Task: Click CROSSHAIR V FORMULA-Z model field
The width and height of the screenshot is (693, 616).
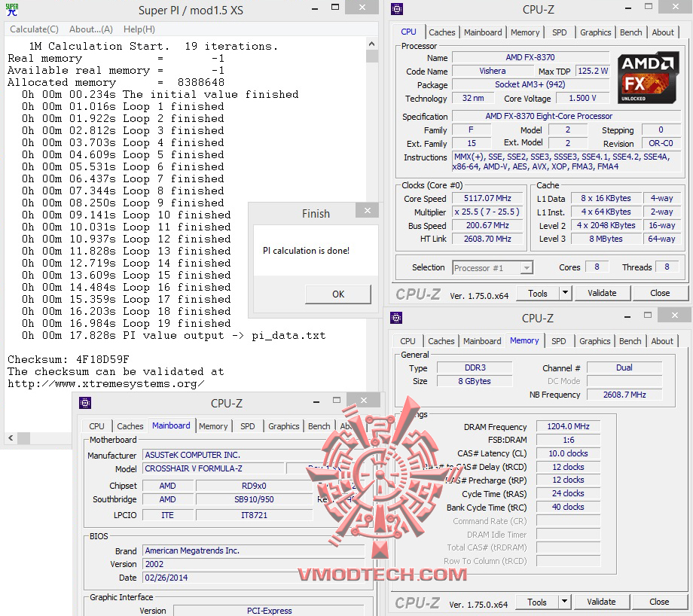Action: pyautogui.click(x=213, y=468)
